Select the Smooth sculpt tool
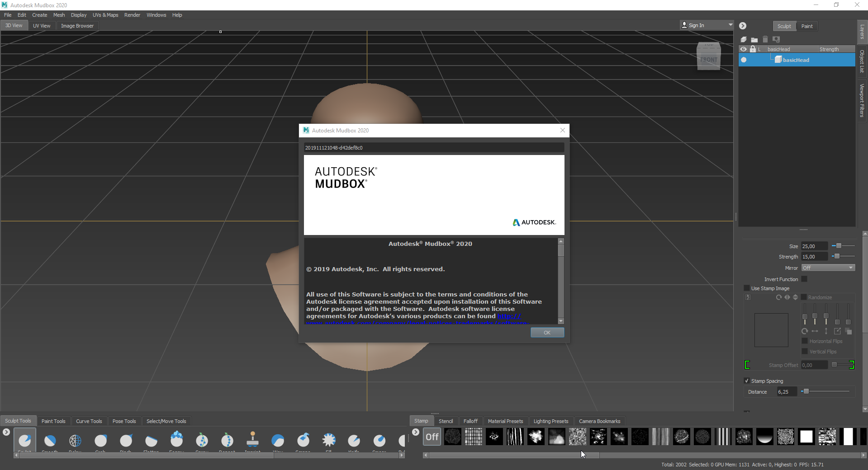 coord(50,440)
